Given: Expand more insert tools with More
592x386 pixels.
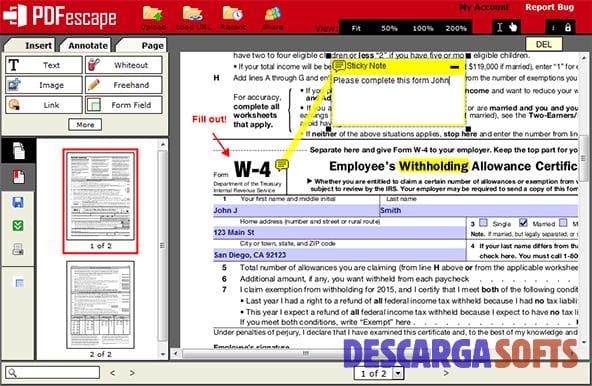Looking at the screenshot, I should pos(85,125).
